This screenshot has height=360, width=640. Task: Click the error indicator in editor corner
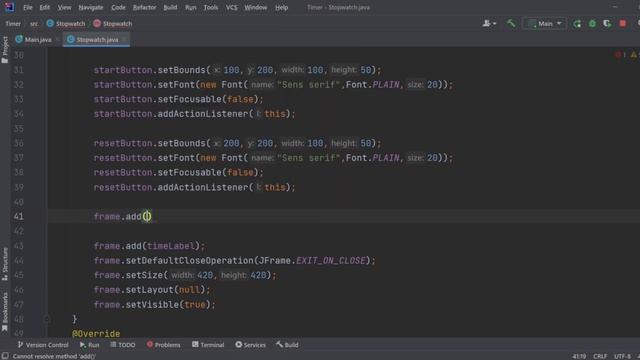tap(620, 55)
